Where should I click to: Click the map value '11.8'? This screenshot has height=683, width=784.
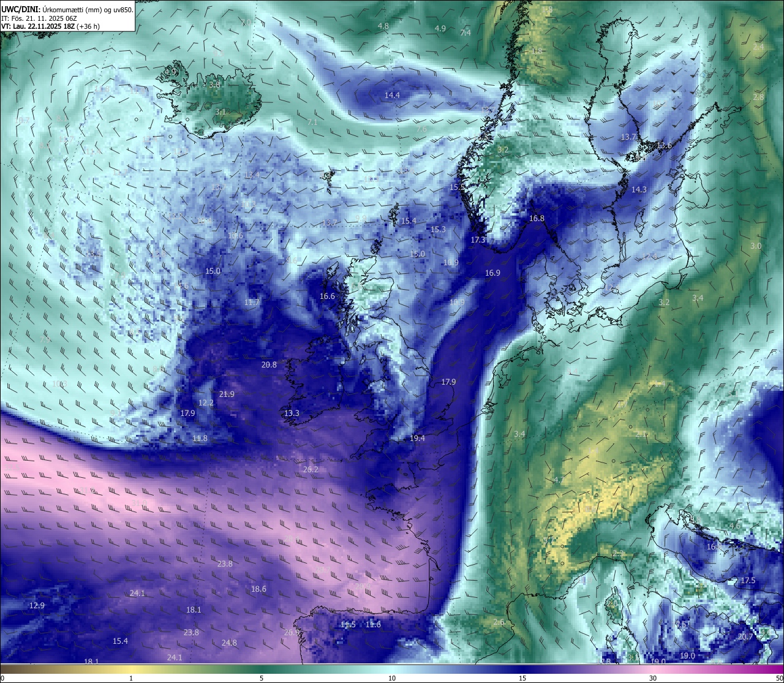[x=200, y=439]
